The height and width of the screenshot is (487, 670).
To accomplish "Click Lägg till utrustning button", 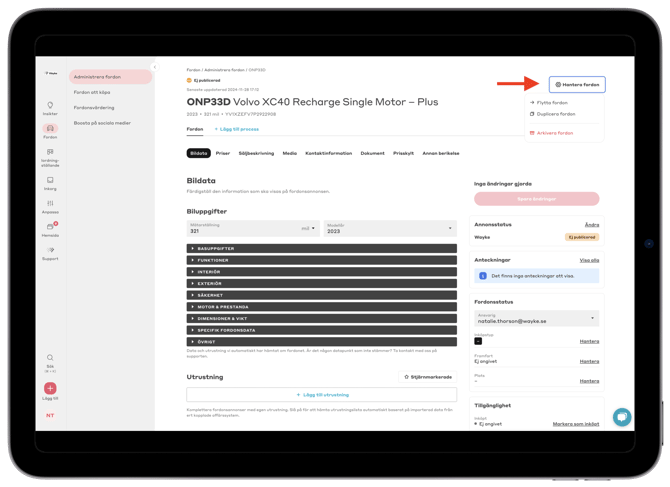I will coord(321,395).
